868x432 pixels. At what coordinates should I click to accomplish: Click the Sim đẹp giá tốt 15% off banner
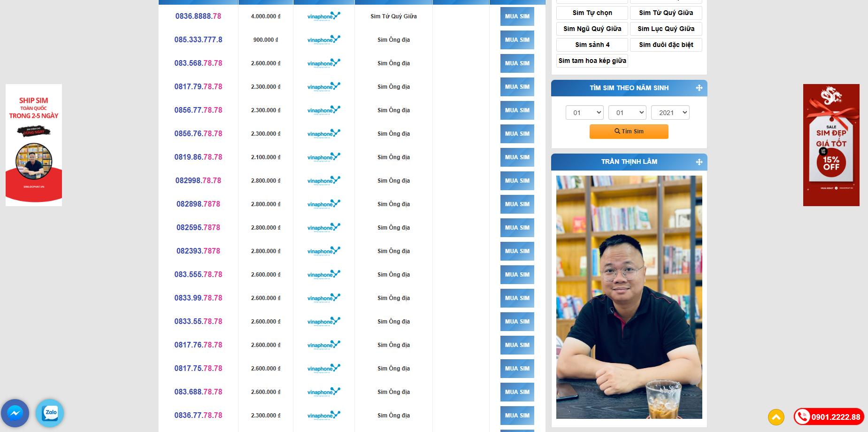tap(831, 145)
